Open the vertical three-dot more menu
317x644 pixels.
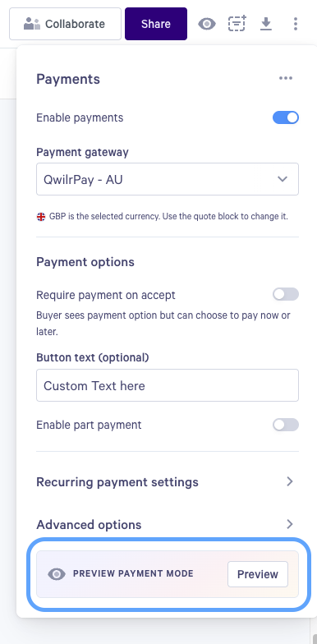pyautogui.click(x=296, y=24)
